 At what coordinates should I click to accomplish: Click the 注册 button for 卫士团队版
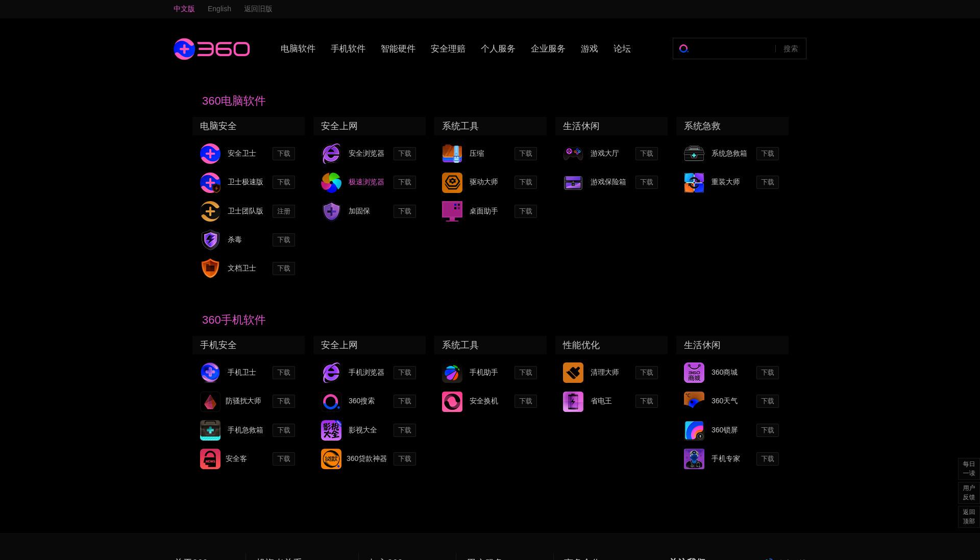pyautogui.click(x=284, y=211)
